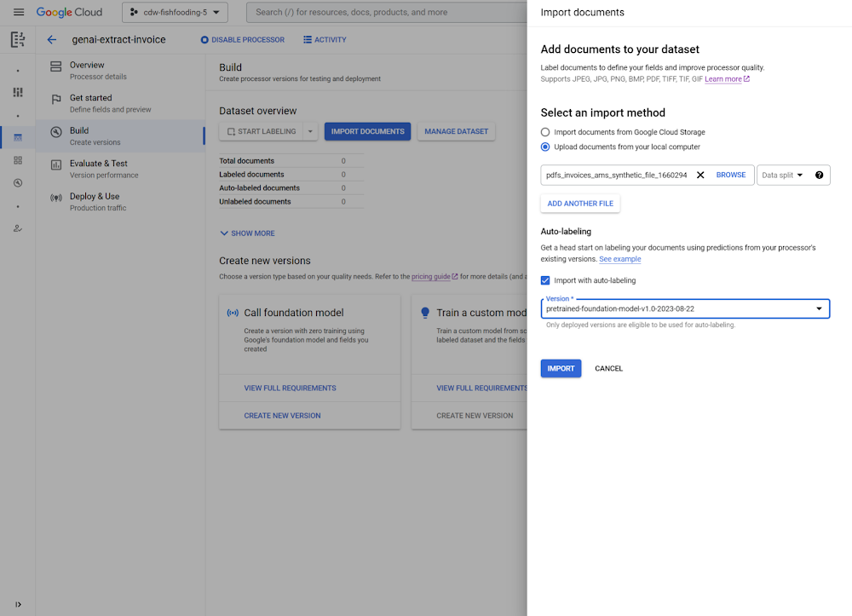
Task: Click the left rail second icon
Action: (18, 92)
